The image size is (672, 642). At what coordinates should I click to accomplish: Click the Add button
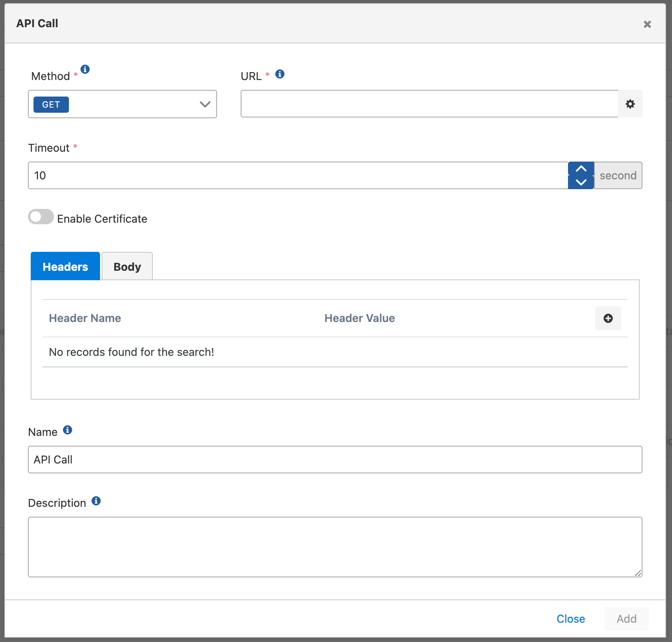pos(626,619)
